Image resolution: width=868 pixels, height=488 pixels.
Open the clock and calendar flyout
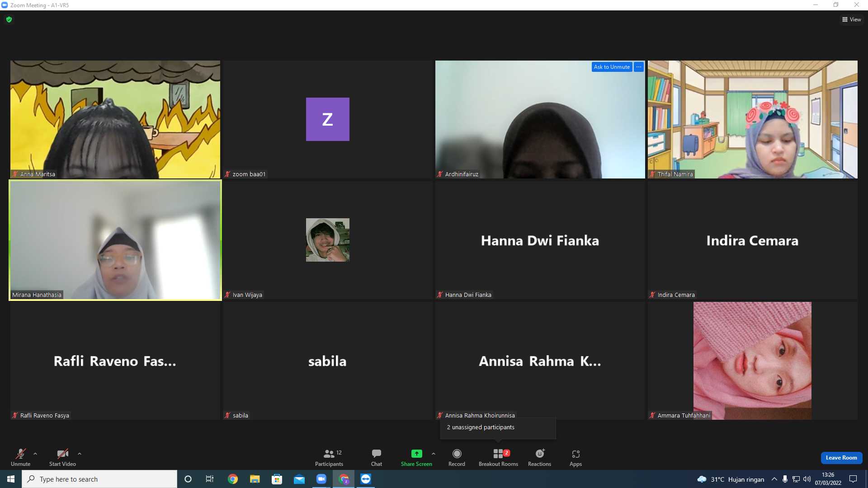828,479
